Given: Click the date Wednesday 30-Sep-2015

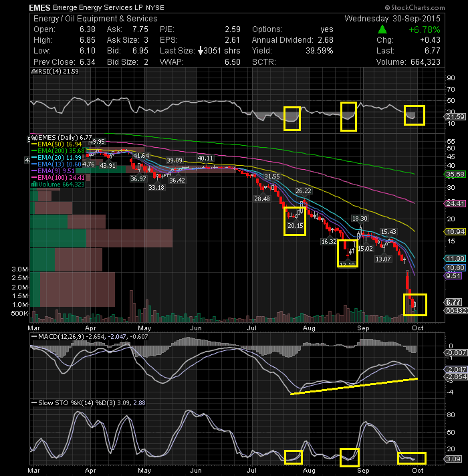Looking at the screenshot, I should coord(392,19).
